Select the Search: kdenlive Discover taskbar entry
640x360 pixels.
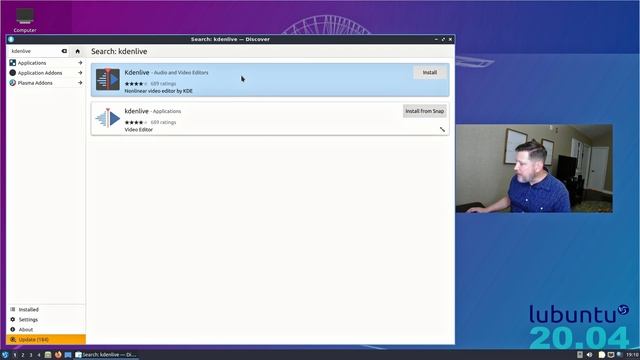[106, 355]
